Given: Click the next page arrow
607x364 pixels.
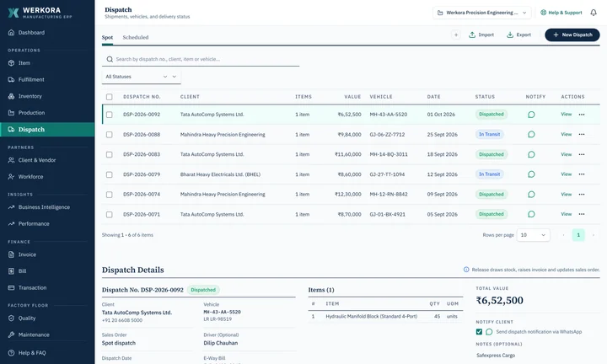Looking at the screenshot, I should 593,235.
